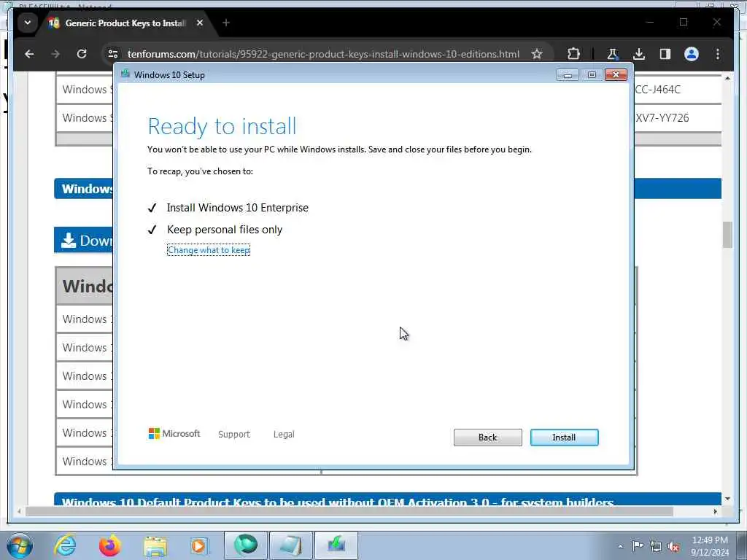
Task: Expand the tab search dropdown in Chrome
Action: [28, 23]
